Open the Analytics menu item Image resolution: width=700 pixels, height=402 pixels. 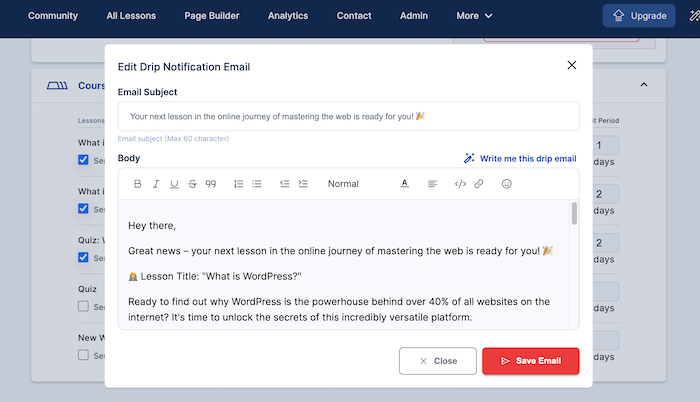(288, 16)
